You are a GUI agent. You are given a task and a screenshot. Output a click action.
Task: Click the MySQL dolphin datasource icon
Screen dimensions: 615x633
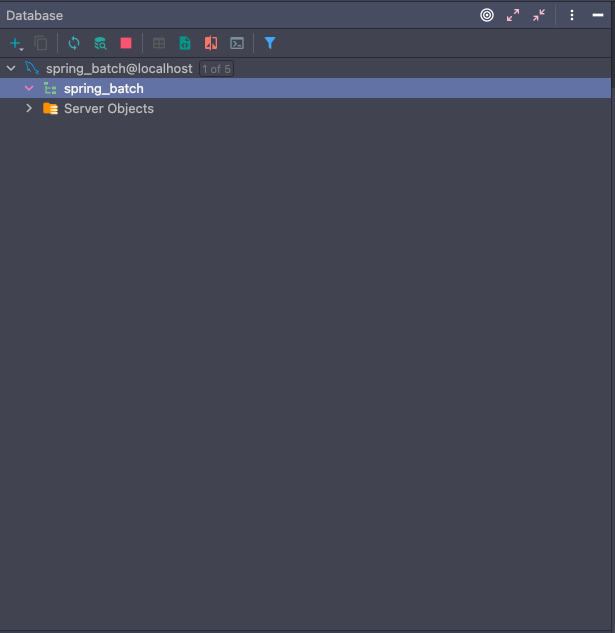31,68
